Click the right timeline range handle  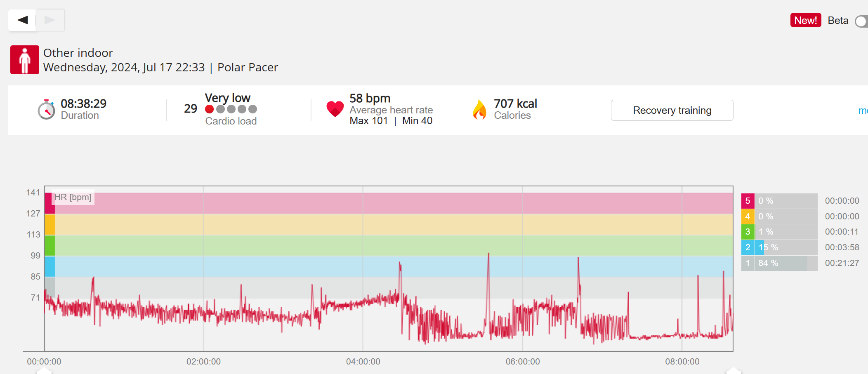(x=733, y=371)
